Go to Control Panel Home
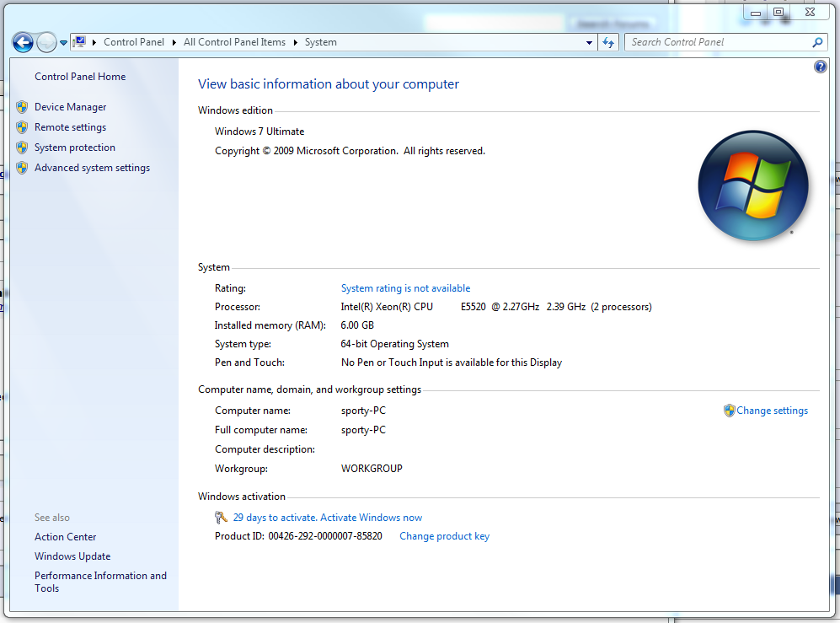Screen dimensions: 840x623 [x=80, y=77]
